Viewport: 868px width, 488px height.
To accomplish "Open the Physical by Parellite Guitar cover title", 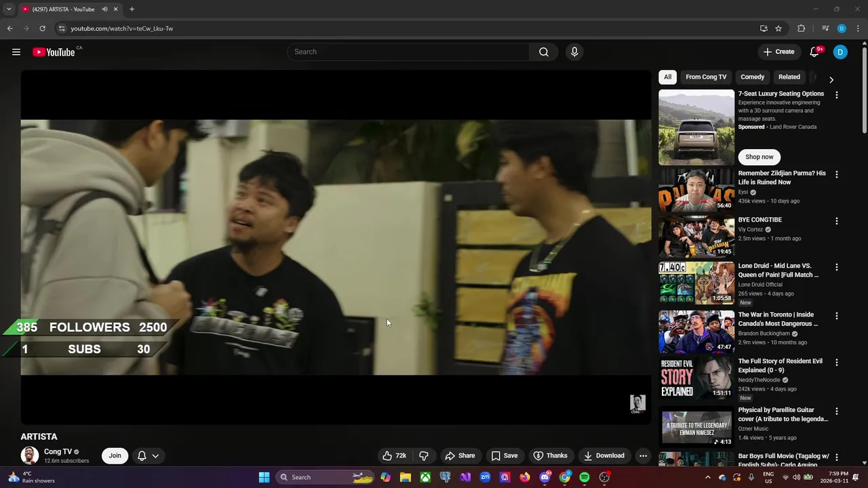I will click(783, 414).
